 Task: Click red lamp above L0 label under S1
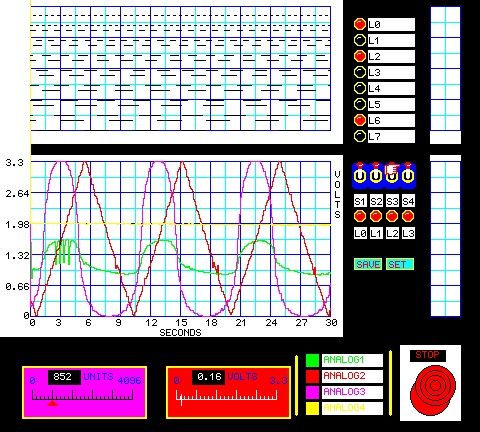pyautogui.click(x=360, y=216)
